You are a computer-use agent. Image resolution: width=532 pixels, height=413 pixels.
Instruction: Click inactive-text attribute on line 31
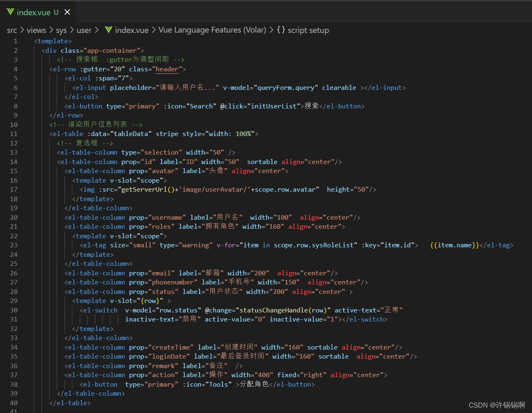163,319
